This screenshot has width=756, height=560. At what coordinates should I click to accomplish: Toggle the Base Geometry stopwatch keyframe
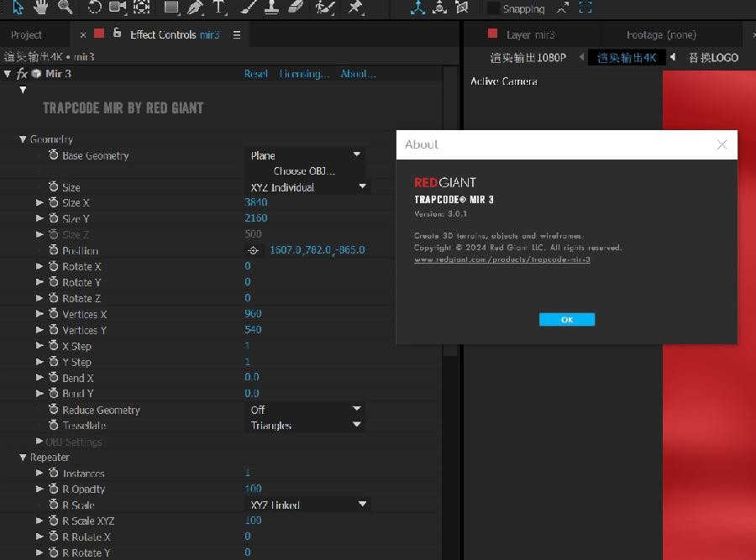[54, 155]
